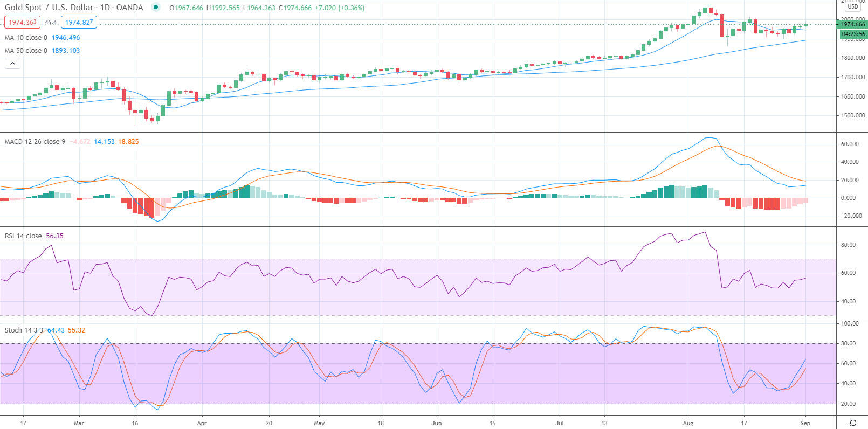Click the Aug label on time axis

coord(688,423)
